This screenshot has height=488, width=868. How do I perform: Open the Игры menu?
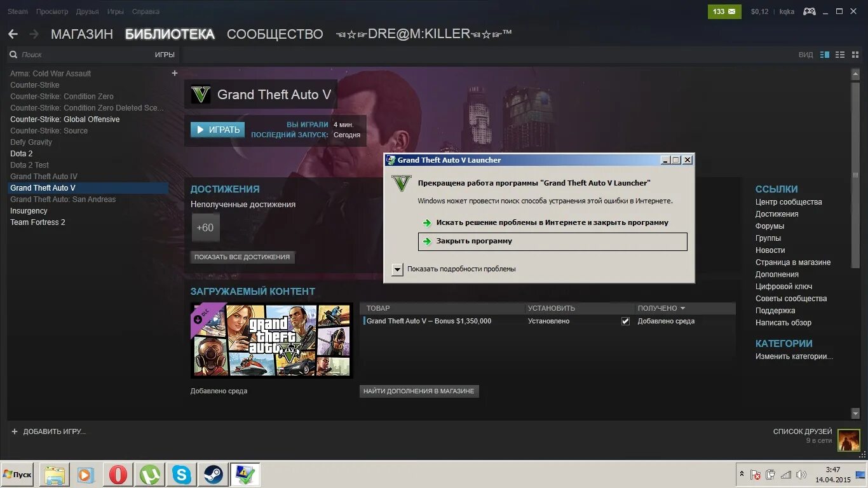click(x=116, y=11)
